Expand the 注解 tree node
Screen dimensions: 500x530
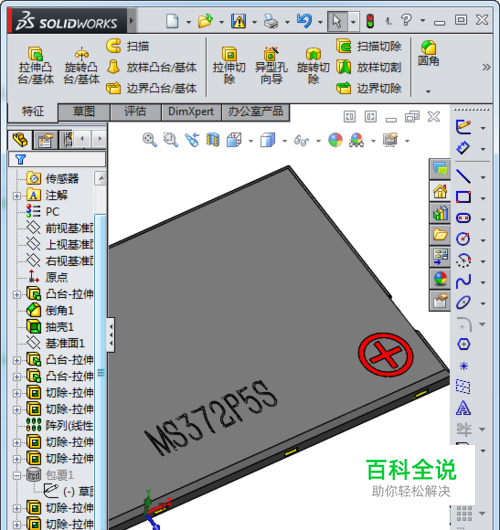click(17, 196)
